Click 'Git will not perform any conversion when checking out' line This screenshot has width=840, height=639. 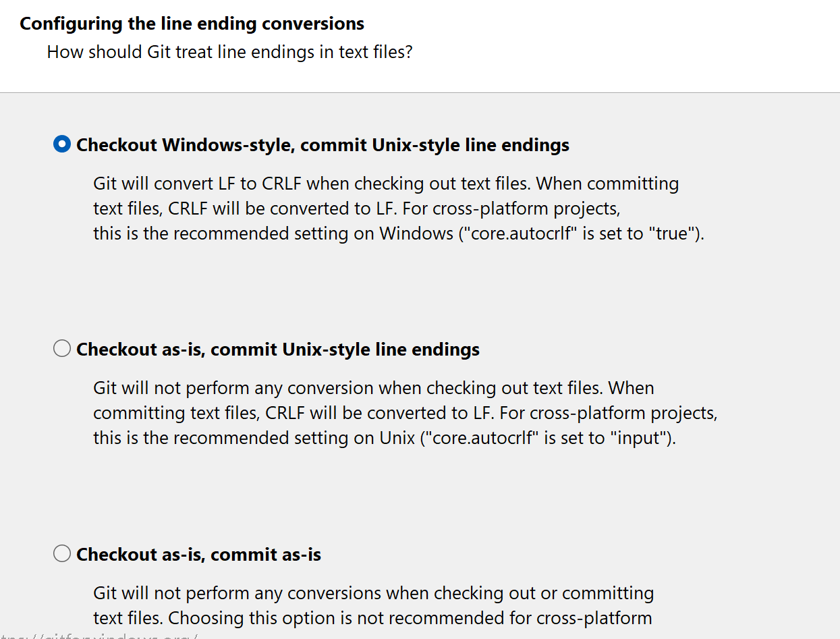pos(374,388)
